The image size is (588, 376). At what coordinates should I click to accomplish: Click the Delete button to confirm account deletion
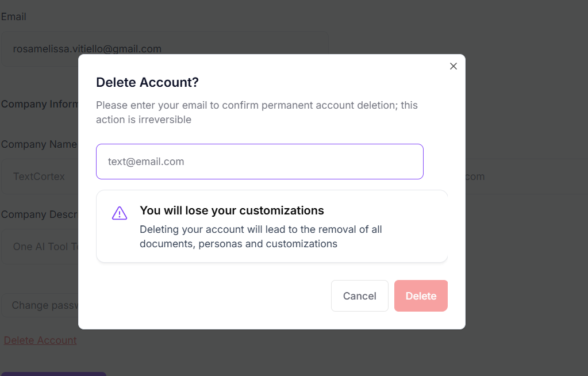(x=420, y=296)
